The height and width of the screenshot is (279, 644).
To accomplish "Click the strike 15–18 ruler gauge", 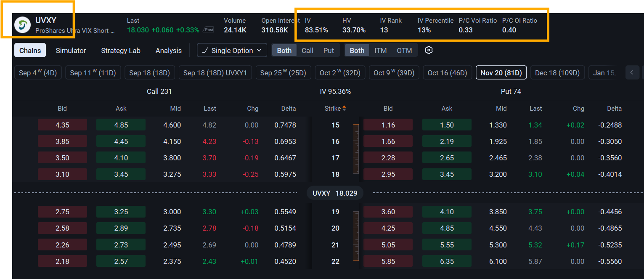I will pyautogui.click(x=356, y=150).
